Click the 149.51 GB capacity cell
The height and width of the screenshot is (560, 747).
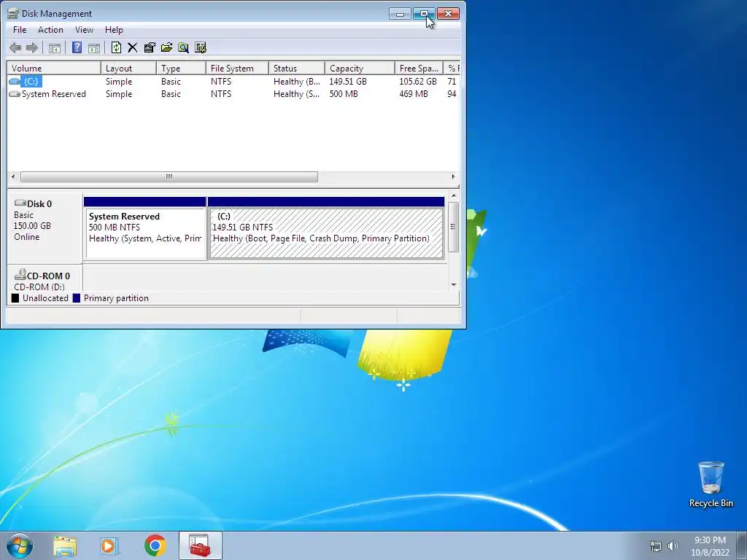348,82
